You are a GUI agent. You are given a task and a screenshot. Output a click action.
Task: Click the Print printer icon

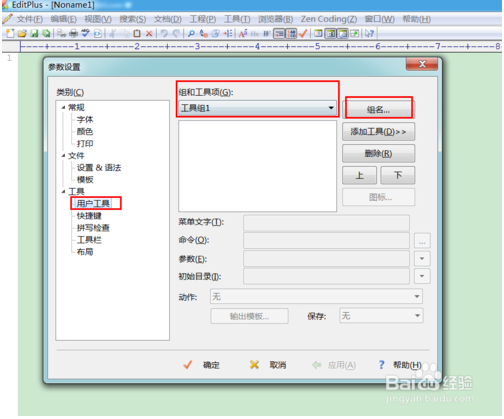coord(74,33)
